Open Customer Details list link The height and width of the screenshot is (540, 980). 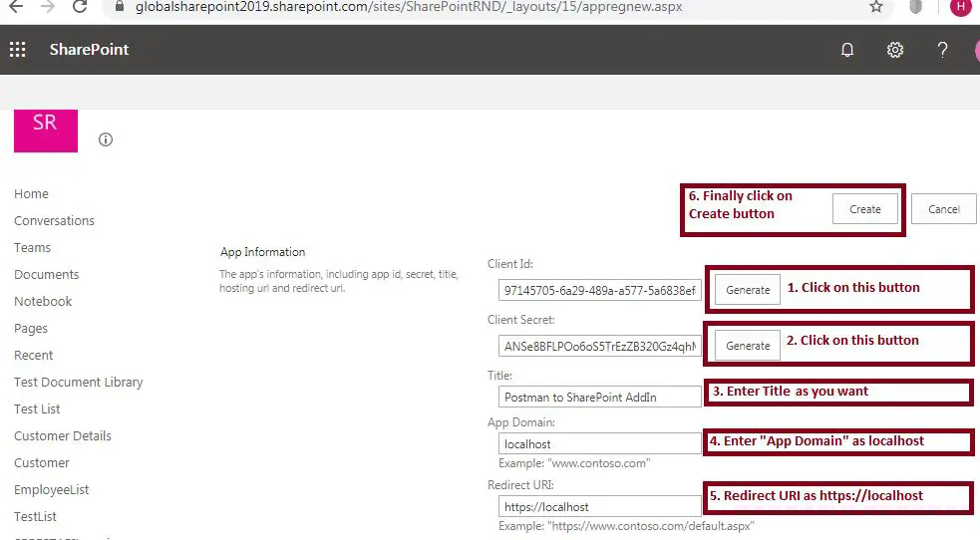tap(63, 435)
